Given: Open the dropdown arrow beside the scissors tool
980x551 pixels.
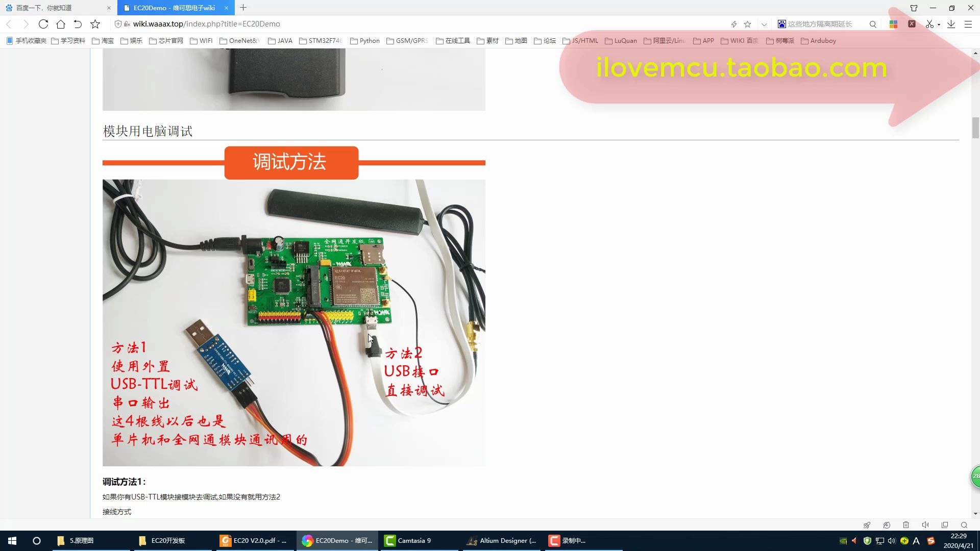Looking at the screenshot, I should [x=939, y=24].
